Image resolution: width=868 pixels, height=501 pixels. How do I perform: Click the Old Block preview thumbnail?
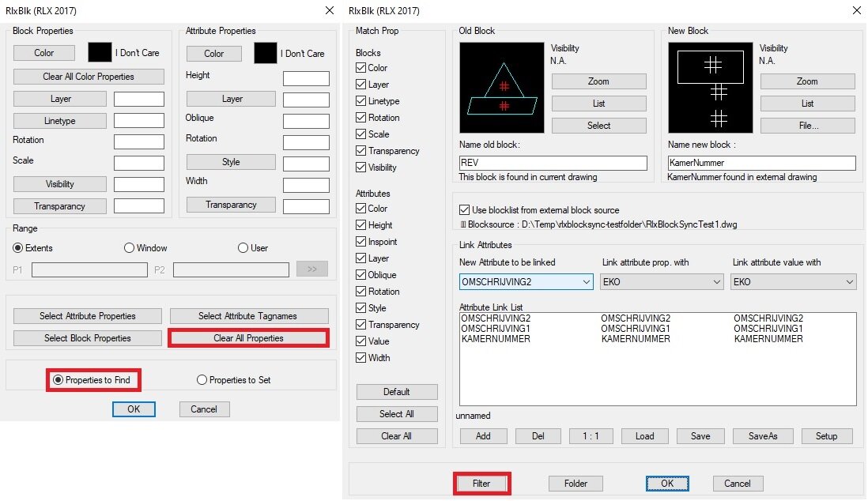click(x=501, y=88)
